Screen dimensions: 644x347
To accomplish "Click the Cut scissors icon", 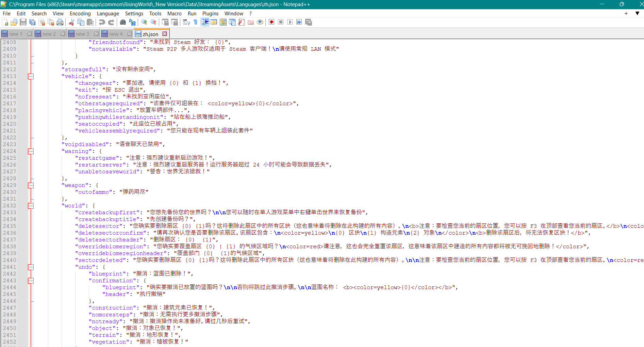I will [71, 22].
